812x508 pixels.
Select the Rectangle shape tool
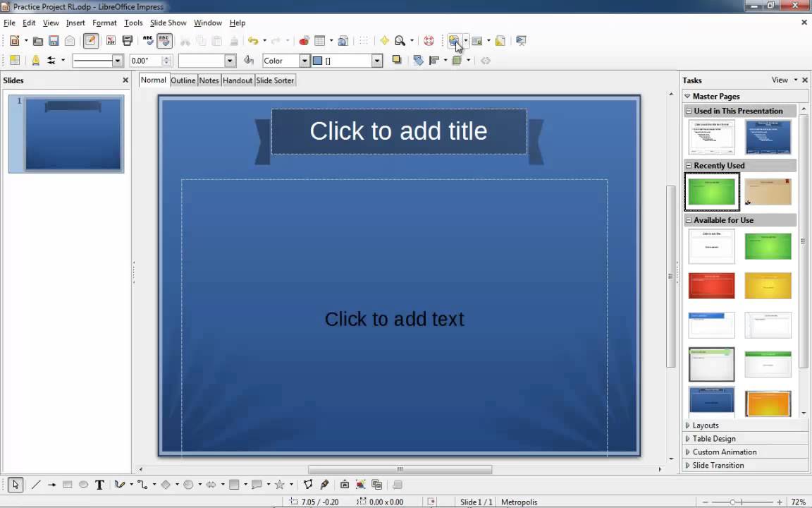(x=68, y=485)
